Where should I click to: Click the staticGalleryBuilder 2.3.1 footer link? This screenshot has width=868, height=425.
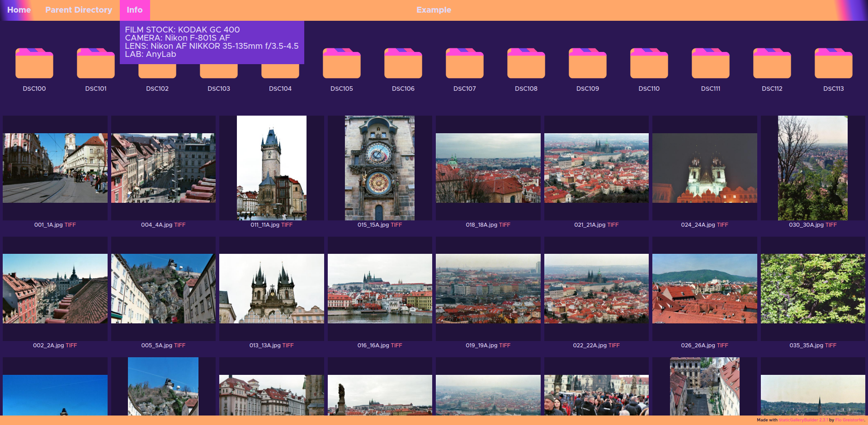[x=803, y=420]
